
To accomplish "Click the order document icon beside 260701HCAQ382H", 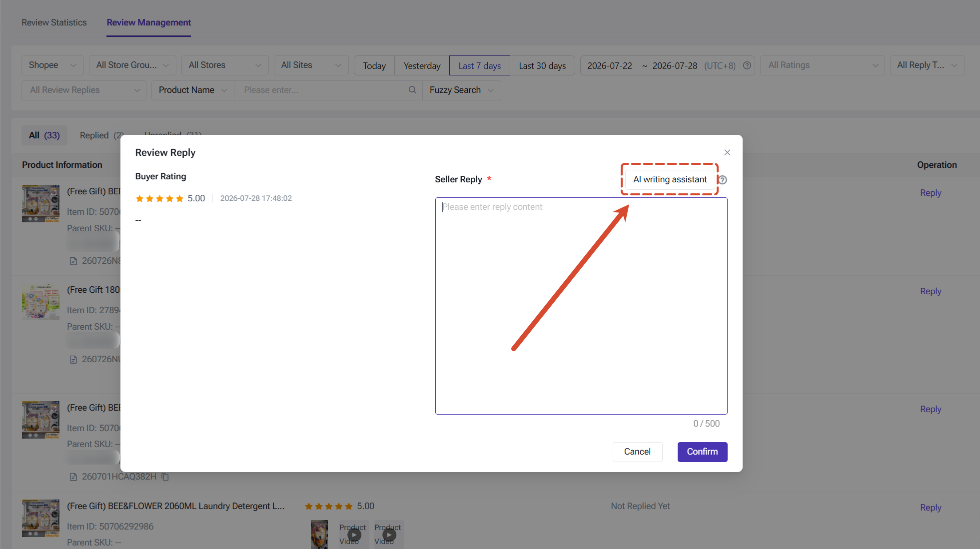I will (x=73, y=477).
